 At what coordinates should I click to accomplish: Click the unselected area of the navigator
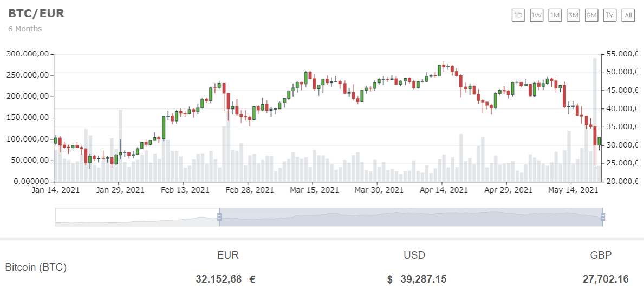[137, 217]
